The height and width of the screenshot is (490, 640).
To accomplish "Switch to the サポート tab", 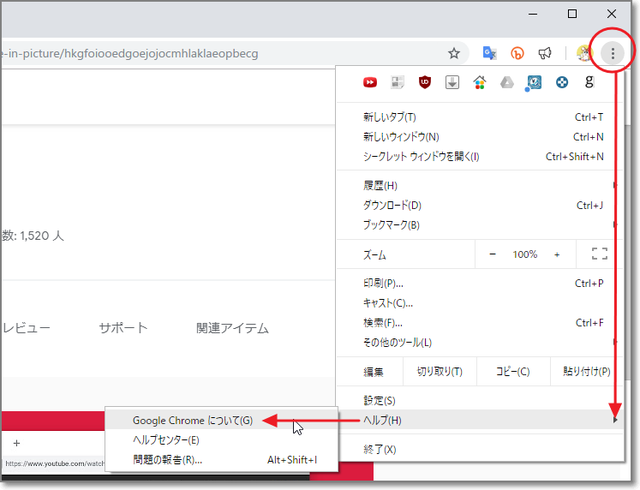I will [123, 328].
